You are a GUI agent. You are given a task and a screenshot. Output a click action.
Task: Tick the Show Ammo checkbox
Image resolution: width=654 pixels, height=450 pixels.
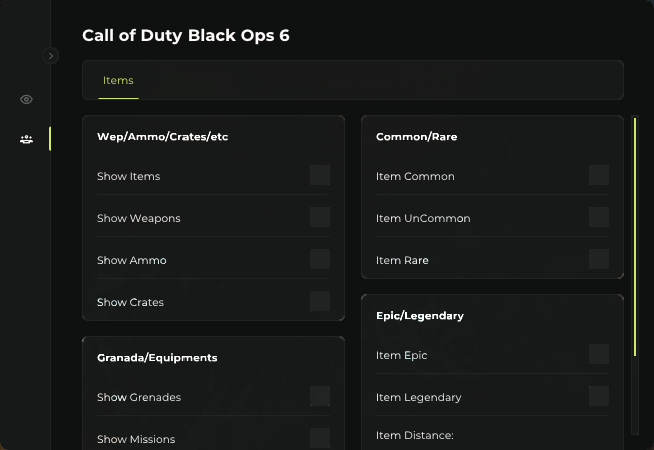pyautogui.click(x=320, y=259)
